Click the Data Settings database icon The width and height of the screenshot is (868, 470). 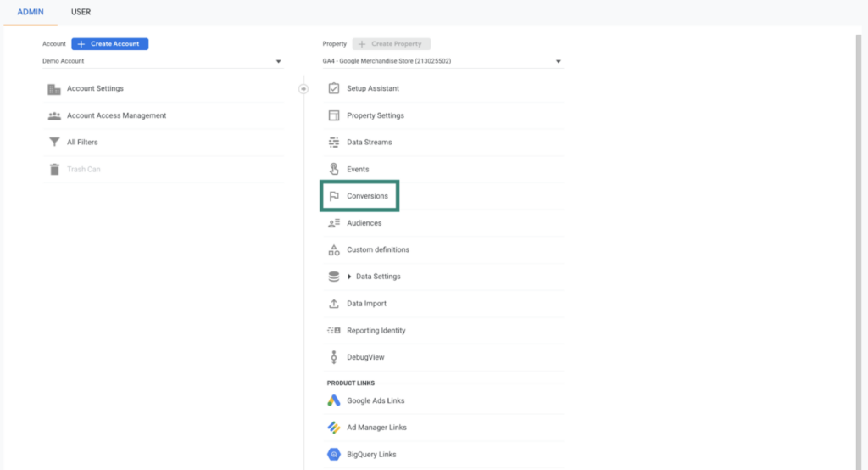coord(334,277)
